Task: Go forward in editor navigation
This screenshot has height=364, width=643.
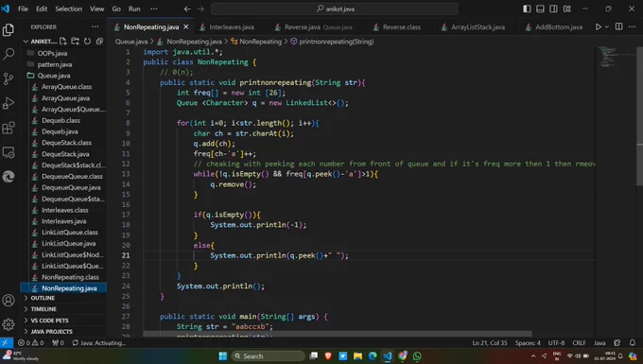Action: pyautogui.click(x=200, y=9)
